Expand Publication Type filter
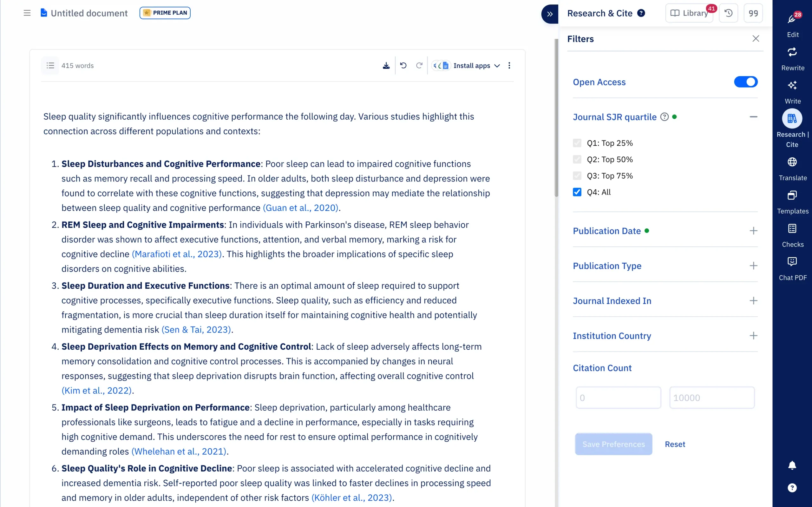 click(x=753, y=266)
